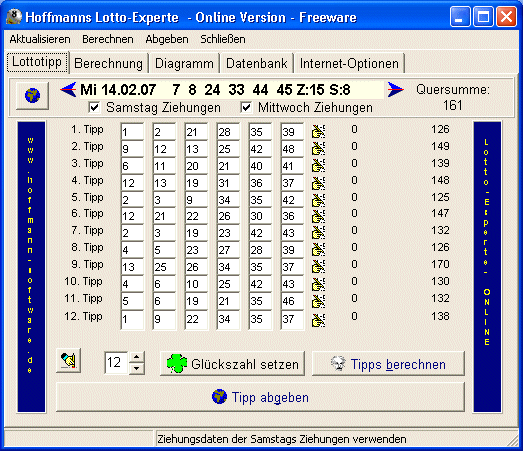The image size is (523, 451).
Task: Click the field with 13 in 9. Tipp
Action: (x=132, y=267)
